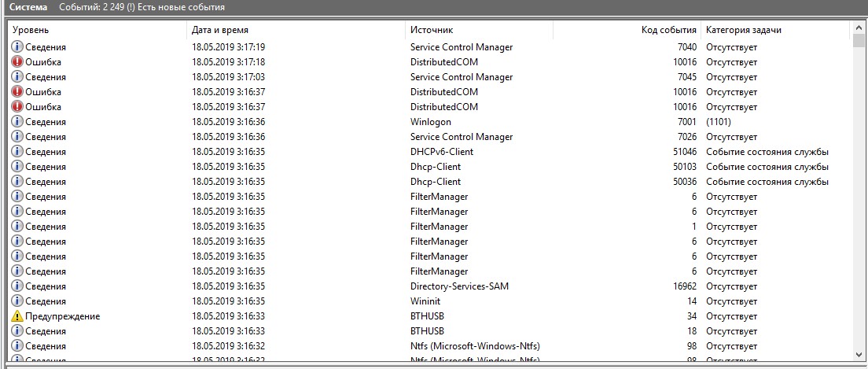Screen dimensions: 868x369
Task: Click event code 34
Action: 692,316
